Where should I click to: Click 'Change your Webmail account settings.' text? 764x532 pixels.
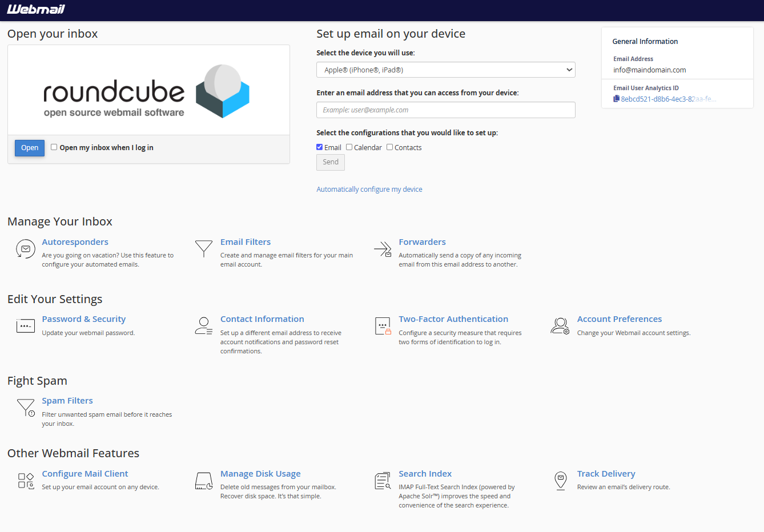[634, 333]
